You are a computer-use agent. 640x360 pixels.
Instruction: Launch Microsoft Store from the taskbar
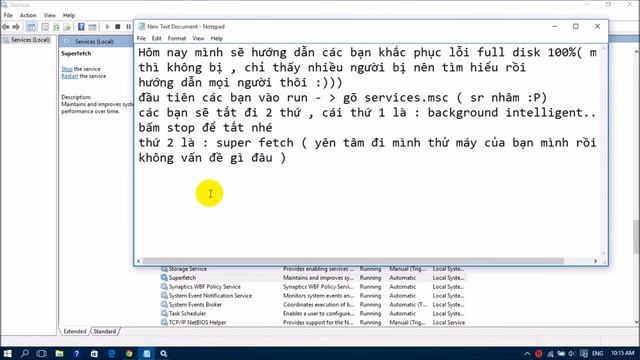point(94,353)
